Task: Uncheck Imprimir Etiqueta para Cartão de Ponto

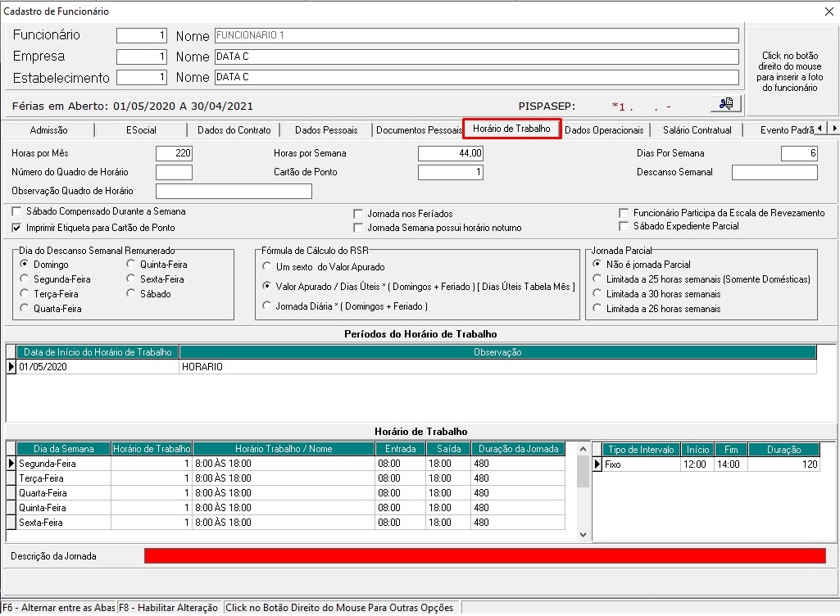Action: (x=16, y=228)
